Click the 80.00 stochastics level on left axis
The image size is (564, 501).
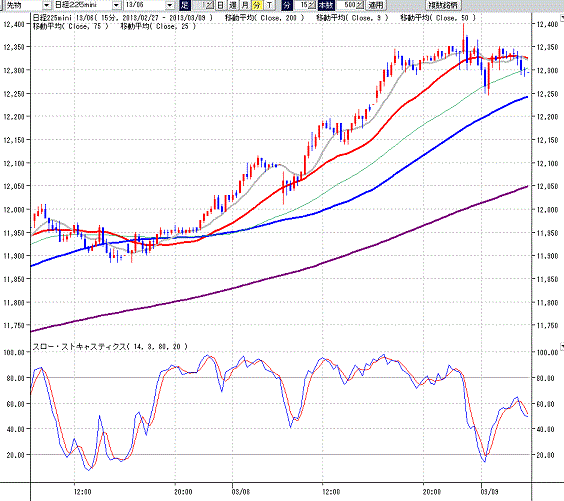16,378
